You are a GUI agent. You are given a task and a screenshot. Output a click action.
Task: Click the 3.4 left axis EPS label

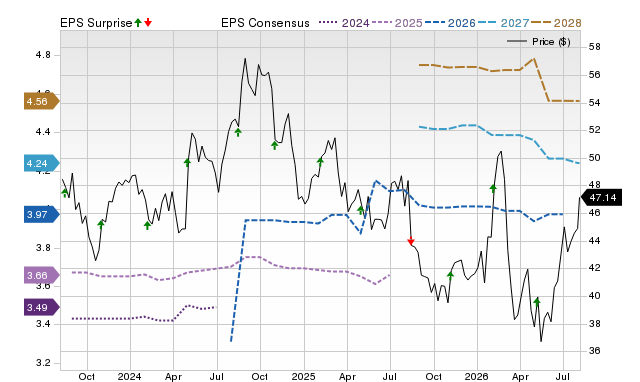(43, 324)
